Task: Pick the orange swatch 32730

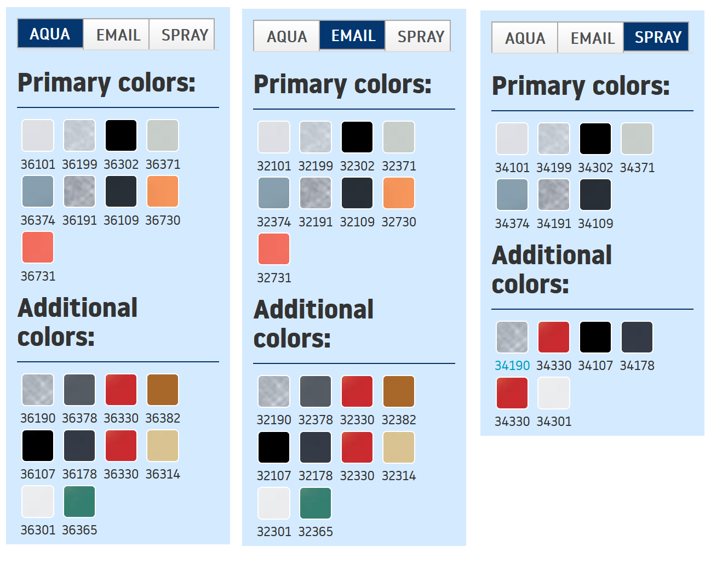Action: tap(399, 193)
